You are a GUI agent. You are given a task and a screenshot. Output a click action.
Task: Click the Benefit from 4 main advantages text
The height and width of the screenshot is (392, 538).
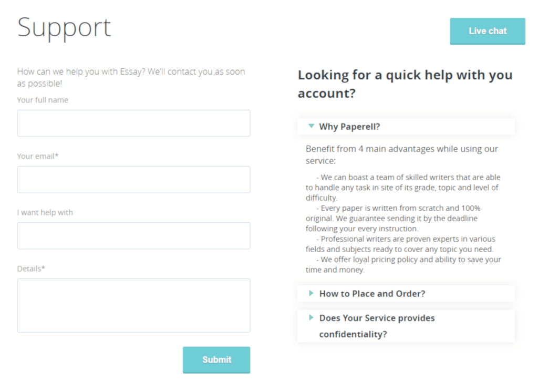coord(402,155)
